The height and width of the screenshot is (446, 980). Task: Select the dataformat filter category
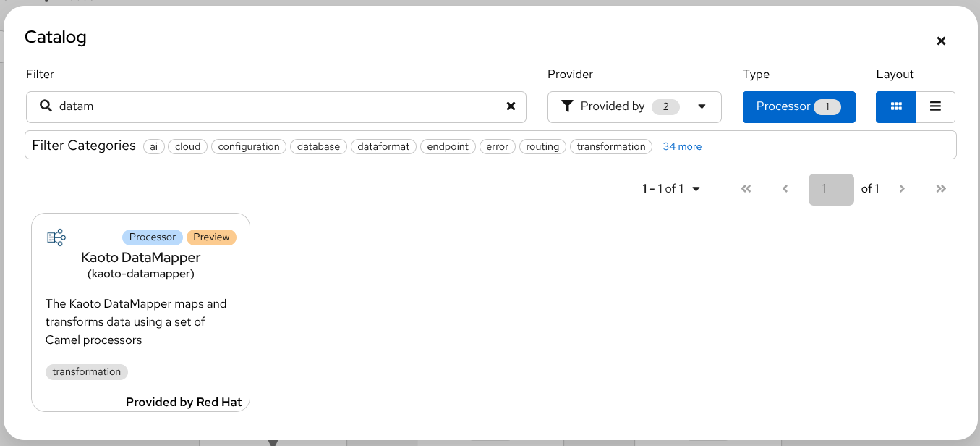(383, 146)
